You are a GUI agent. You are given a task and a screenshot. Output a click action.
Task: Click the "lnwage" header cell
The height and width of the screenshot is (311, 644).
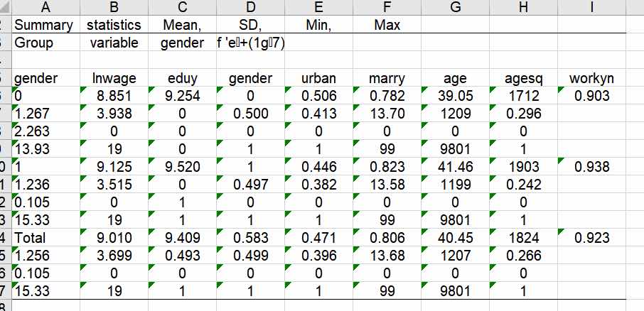click(x=114, y=78)
